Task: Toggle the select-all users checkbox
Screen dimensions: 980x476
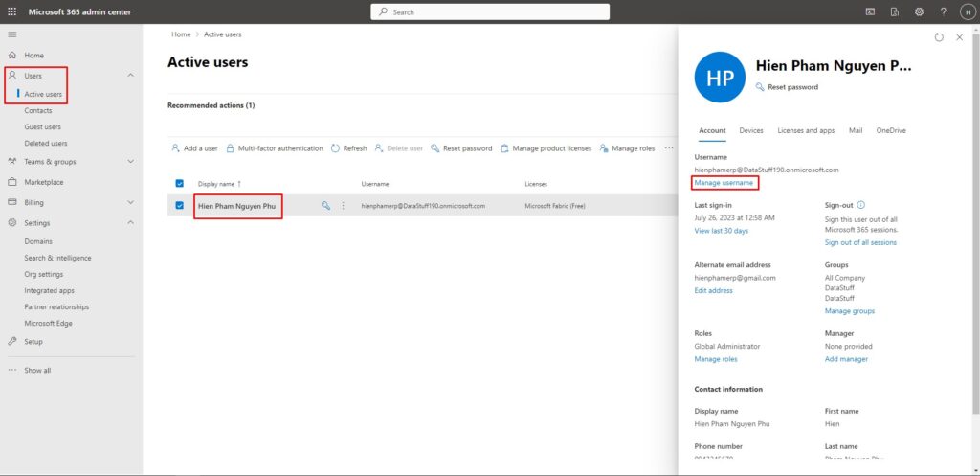Action: pyautogui.click(x=179, y=183)
